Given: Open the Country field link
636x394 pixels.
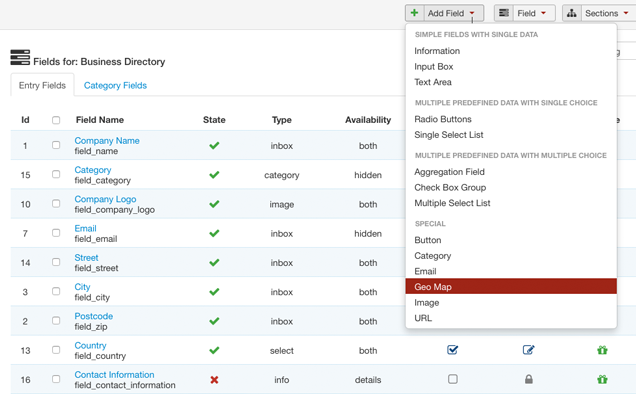Looking at the screenshot, I should 90,345.
